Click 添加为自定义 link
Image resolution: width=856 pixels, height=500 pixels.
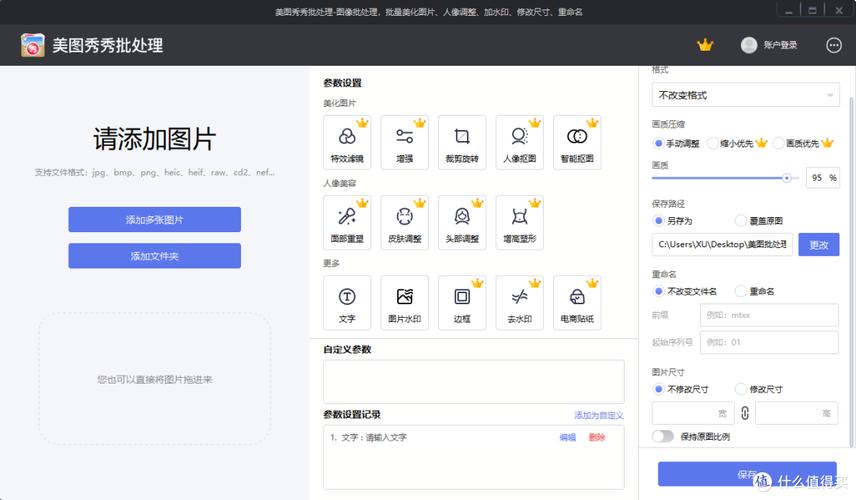click(598, 415)
